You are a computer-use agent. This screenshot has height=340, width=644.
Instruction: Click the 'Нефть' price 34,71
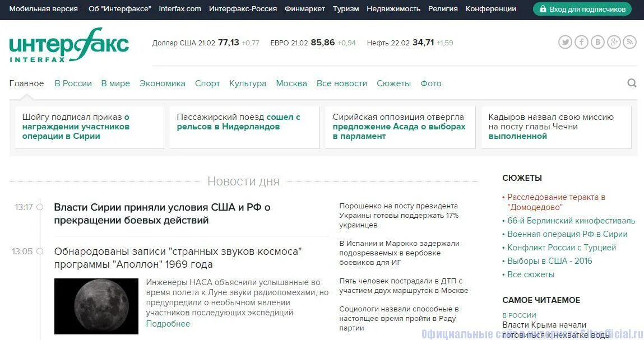pyautogui.click(x=410, y=43)
